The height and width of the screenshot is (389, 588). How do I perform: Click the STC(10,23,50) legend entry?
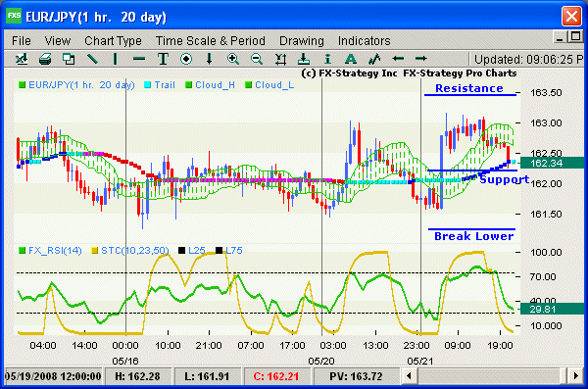coord(130,250)
